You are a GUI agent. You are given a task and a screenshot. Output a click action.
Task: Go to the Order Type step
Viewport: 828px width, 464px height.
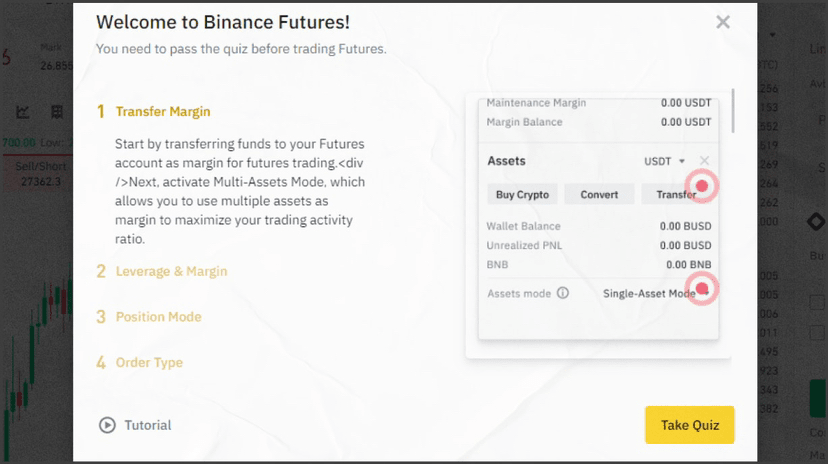(x=149, y=363)
